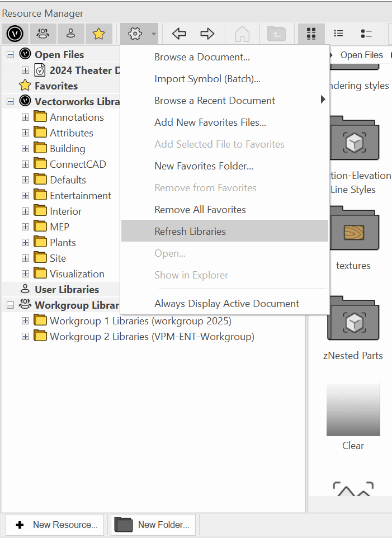Select Favorites in the tree
Image resolution: width=392 pixels, height=538 pixels.
[x=56, y=86]
